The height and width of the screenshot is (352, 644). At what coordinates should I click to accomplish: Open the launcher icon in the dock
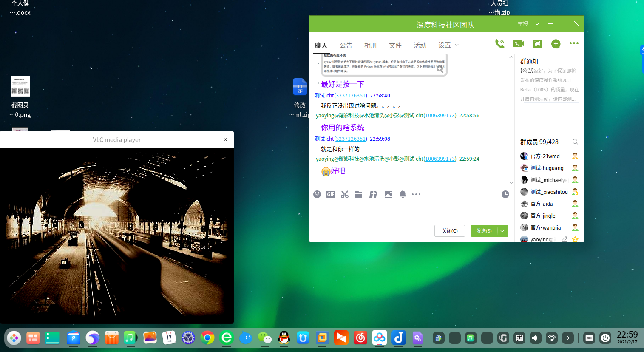click(14, 338)
